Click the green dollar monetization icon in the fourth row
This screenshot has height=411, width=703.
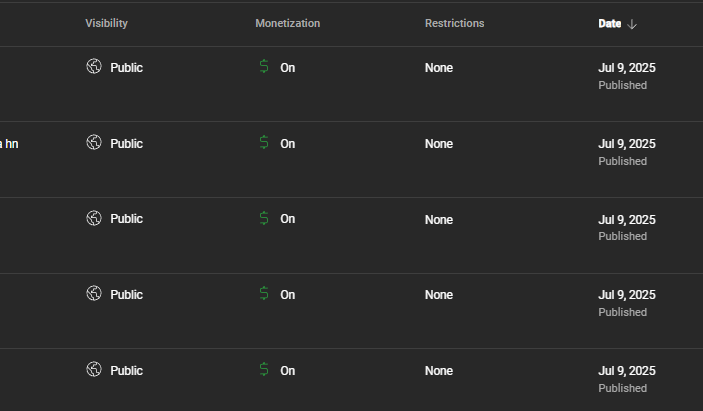(264, 294)
